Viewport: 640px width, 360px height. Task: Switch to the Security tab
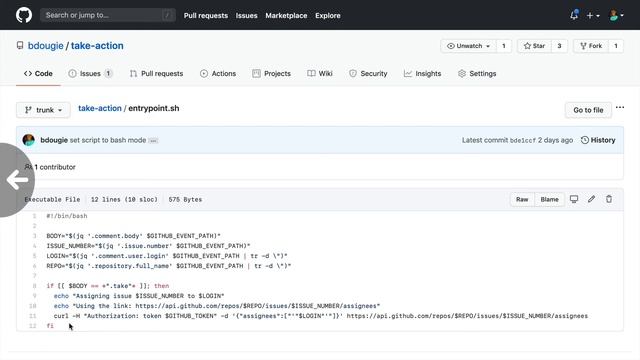coord(368,73)
